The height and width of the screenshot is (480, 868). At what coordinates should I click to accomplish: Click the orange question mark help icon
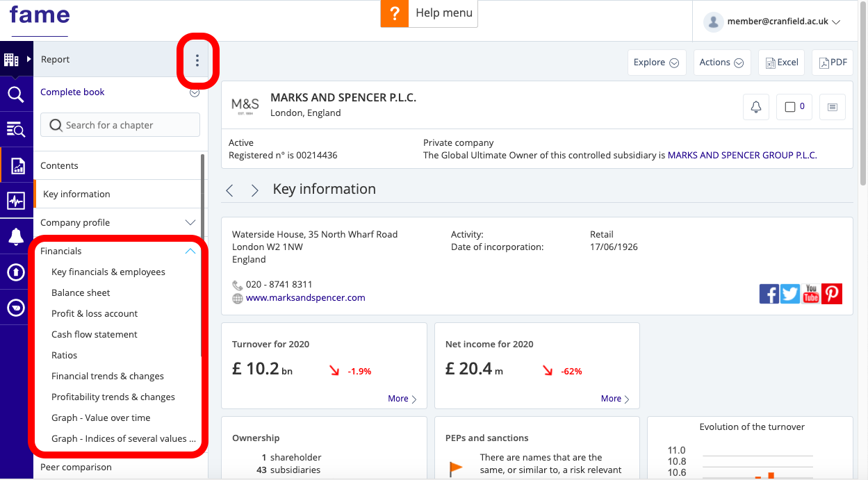394,13
